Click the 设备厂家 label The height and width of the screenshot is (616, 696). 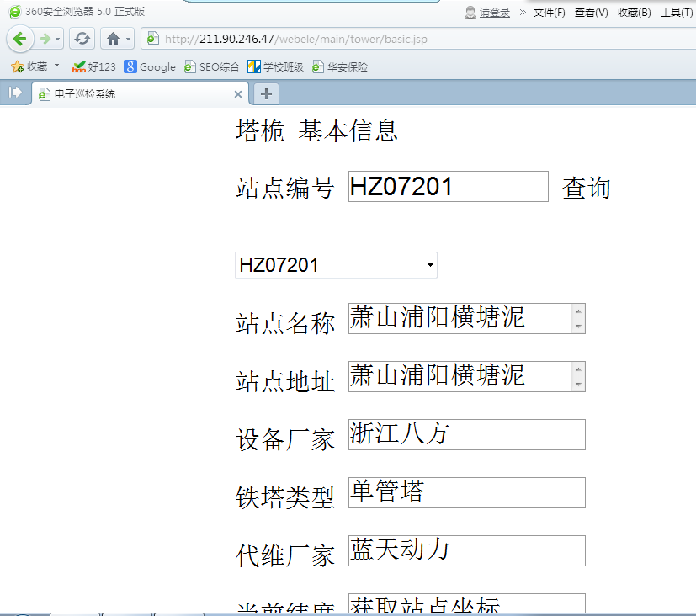point(285,439)
